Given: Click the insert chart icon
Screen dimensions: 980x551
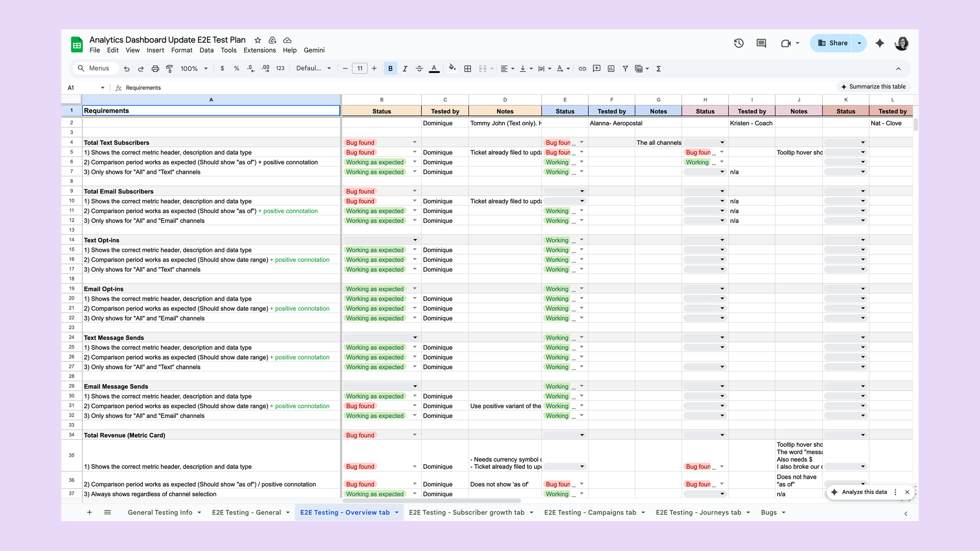Looking at the screenshot, I should tap(611, 69).
